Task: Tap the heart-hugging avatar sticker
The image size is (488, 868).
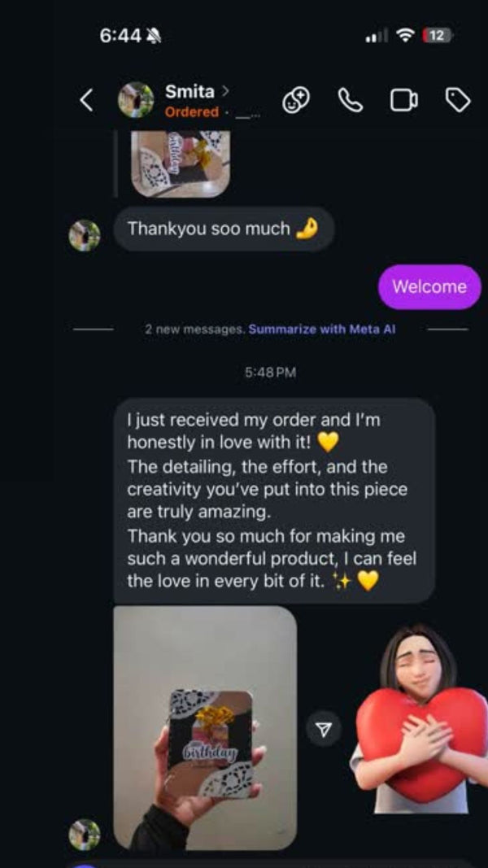Action: pyautogui.click(x=420, y=720)
